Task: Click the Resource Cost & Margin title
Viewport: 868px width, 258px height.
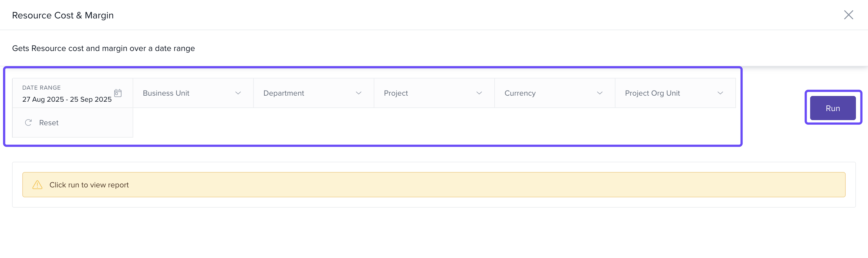Action: [63, 15]
